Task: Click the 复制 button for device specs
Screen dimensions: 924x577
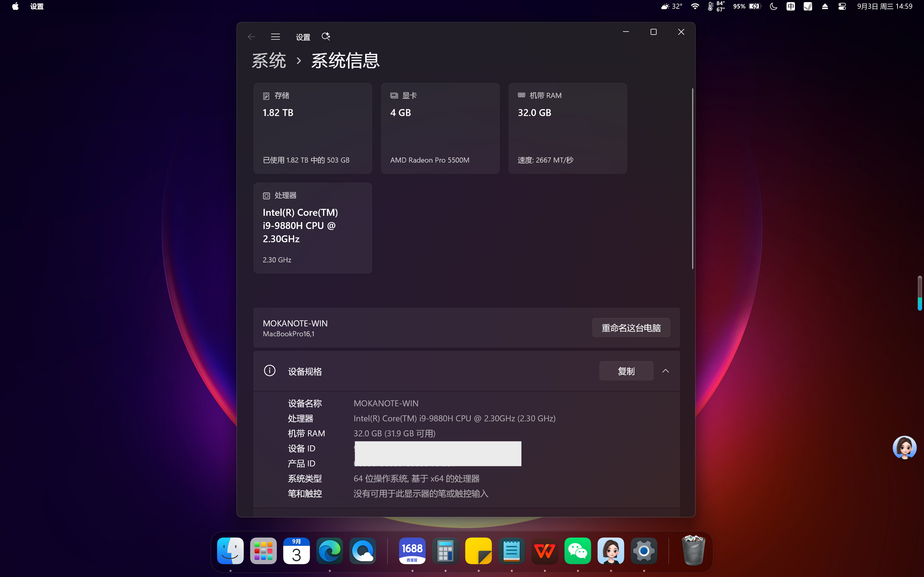Action: pos(626,371)
